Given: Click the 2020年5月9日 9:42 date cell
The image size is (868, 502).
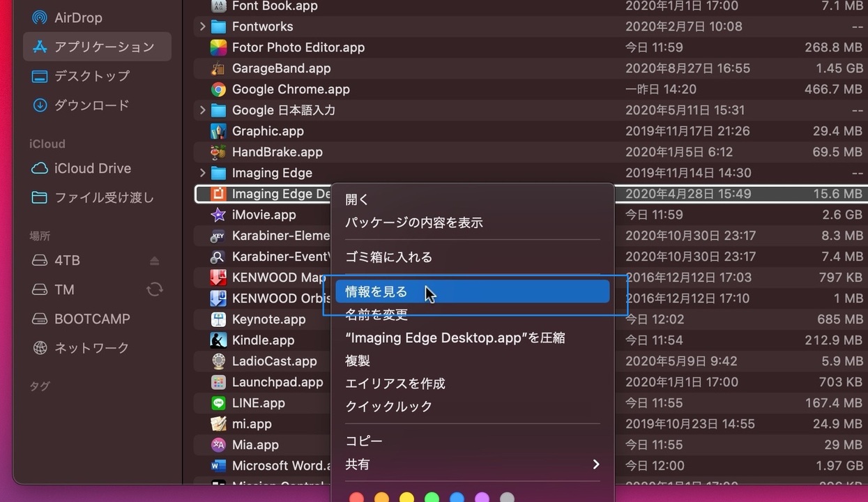Looking at the screenshot, I should [681, 361].
